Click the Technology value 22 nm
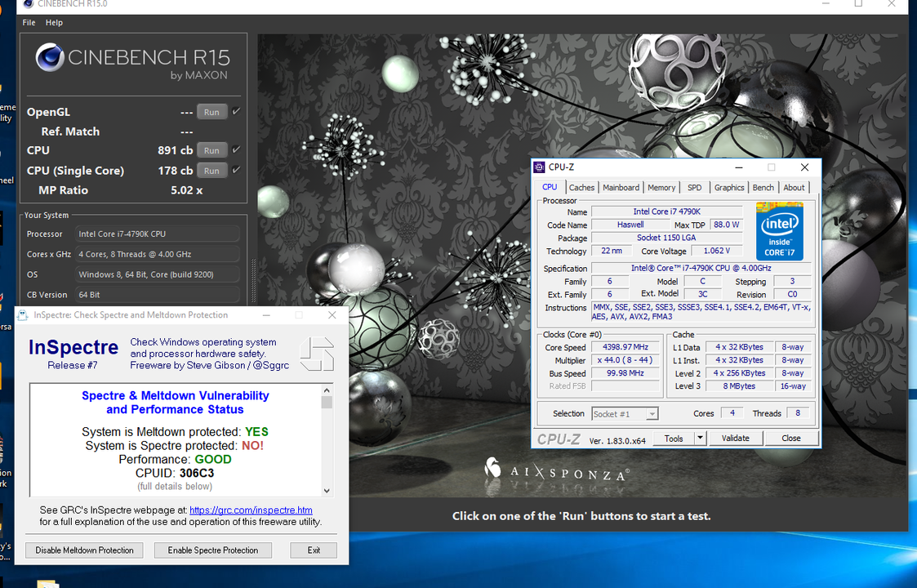 [612, 251]
